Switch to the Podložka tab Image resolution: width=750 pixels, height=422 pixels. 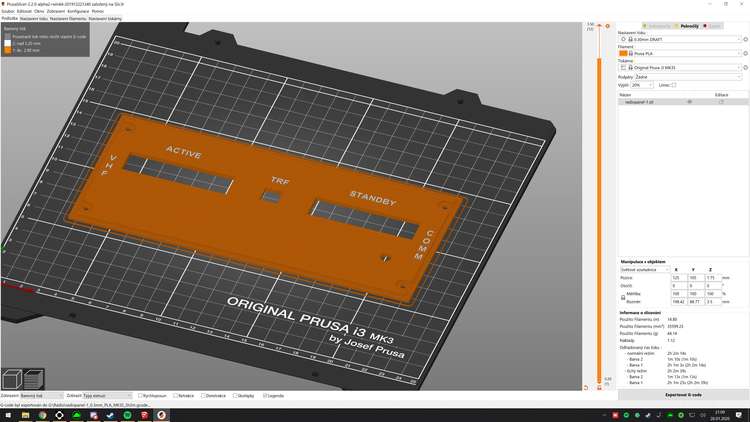click(10, 18)
